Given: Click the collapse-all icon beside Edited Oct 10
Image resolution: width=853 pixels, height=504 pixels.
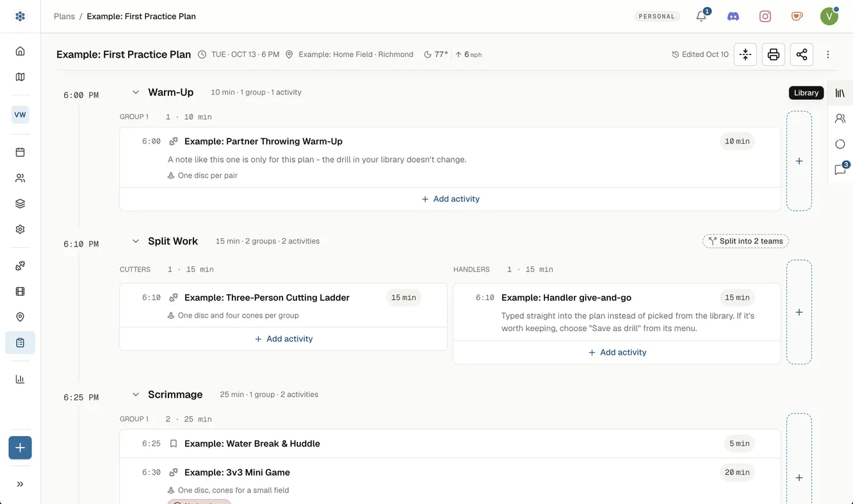Looking at the screenshot, I should click(x=745, y=54).
